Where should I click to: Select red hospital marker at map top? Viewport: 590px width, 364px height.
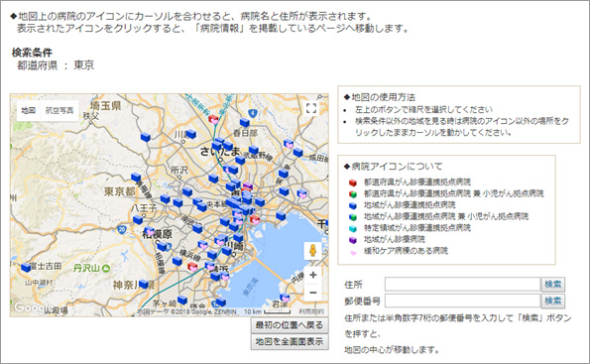point(214,120)
